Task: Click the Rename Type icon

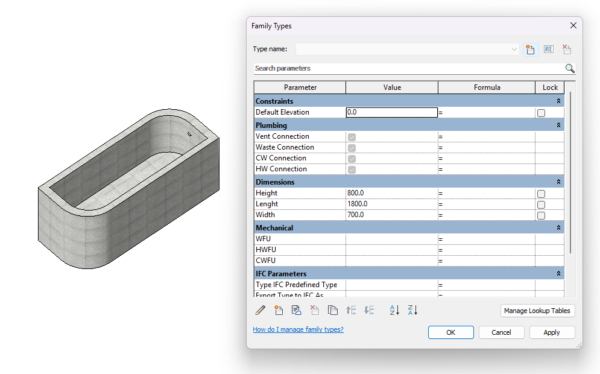Action: tap(549, 49)
